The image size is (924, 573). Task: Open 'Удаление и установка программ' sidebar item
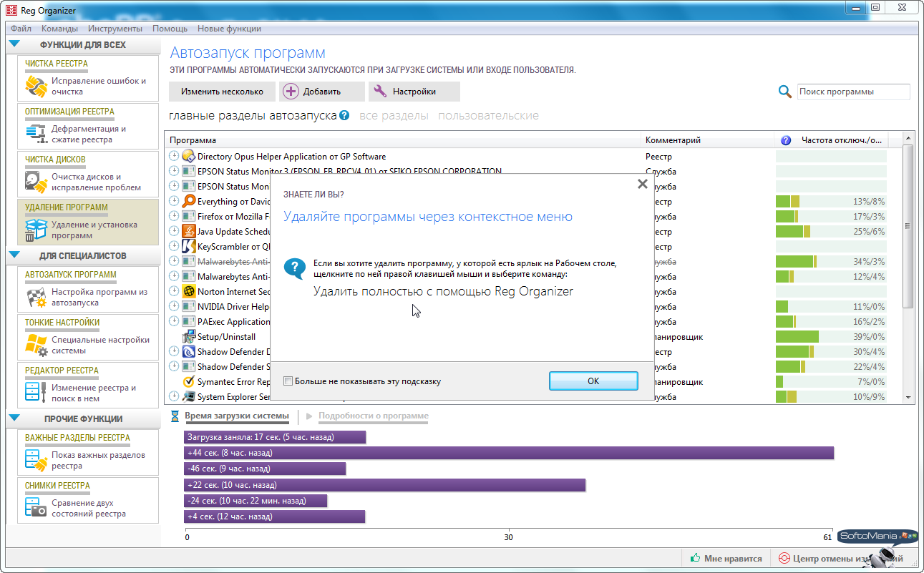coord(88,222)
